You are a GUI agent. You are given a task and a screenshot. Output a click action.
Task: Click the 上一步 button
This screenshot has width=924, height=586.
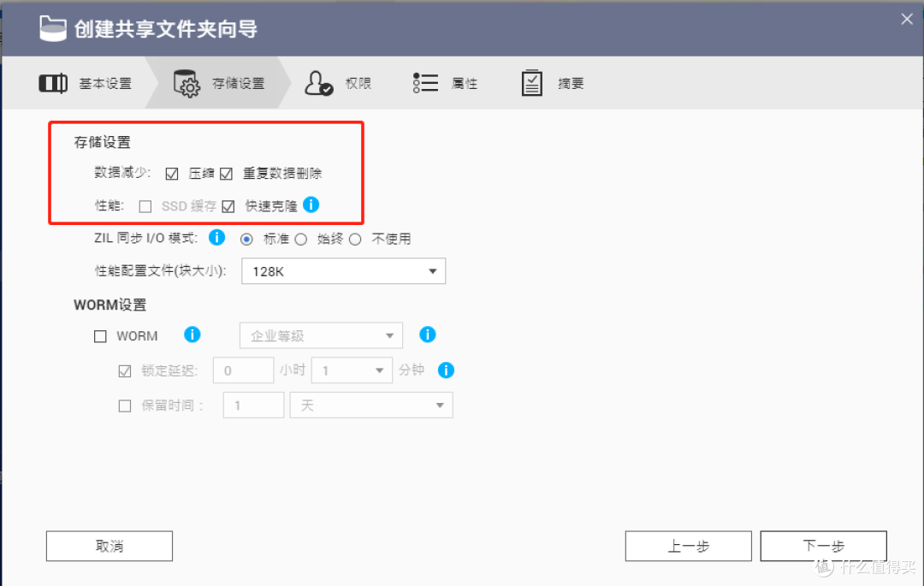click(688, 546)
